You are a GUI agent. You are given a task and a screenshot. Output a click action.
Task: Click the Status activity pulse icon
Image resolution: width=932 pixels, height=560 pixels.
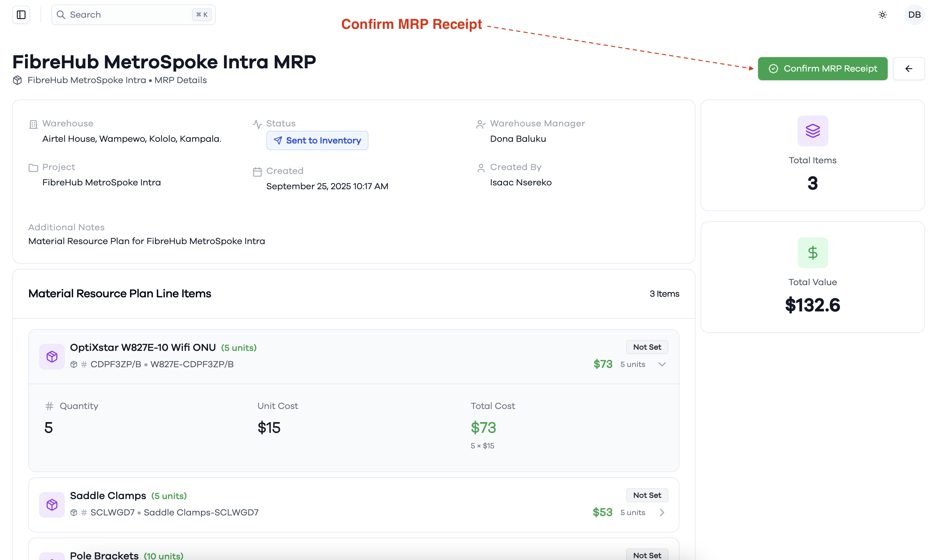coord(257,124)
